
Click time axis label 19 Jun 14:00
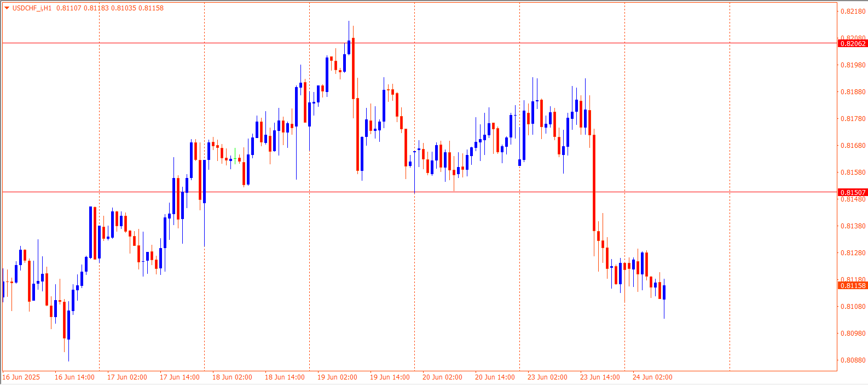390,377
